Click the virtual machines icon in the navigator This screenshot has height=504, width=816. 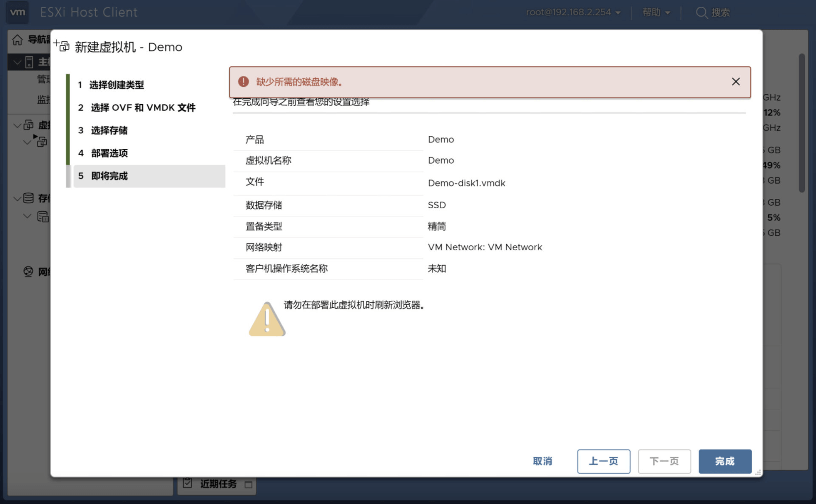tap(28, 125)
